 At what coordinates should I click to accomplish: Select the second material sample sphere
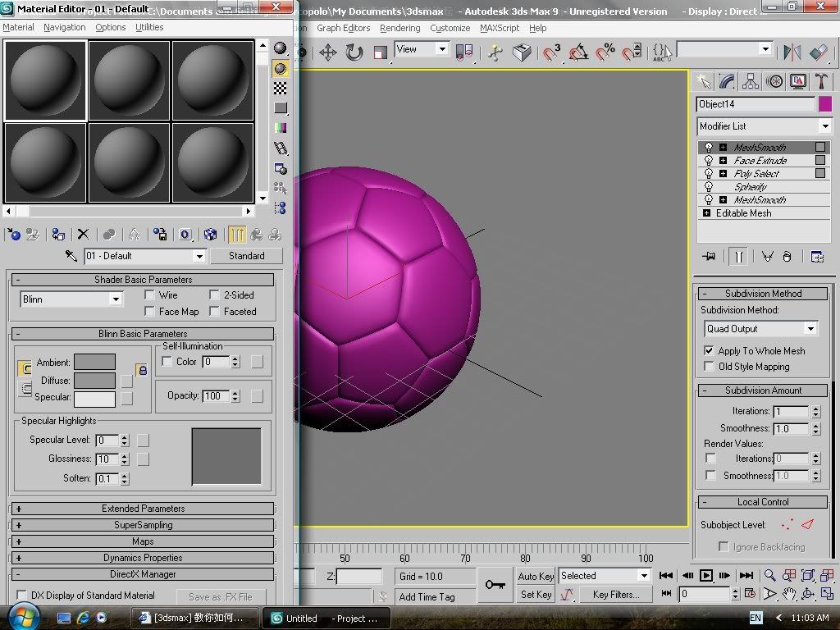[x=129, y=80]
